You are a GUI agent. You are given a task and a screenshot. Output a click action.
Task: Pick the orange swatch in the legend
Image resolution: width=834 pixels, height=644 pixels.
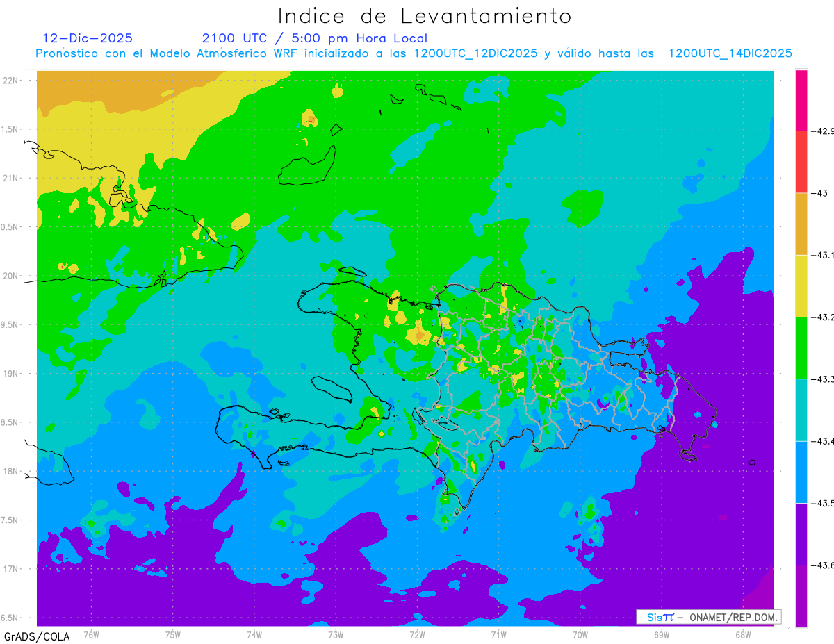[801, 224]
